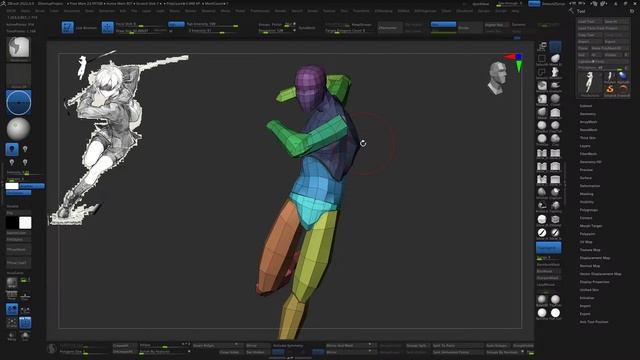The height and width of the screenshot is (360, 640).
Task: Expand the Subtool subpalette
Action: (586, 106)
